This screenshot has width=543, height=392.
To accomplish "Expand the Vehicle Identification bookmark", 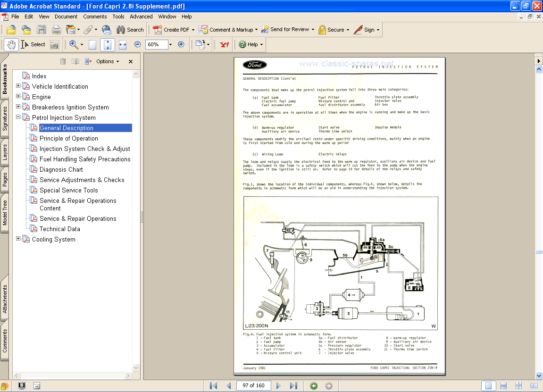I will 18,85.
